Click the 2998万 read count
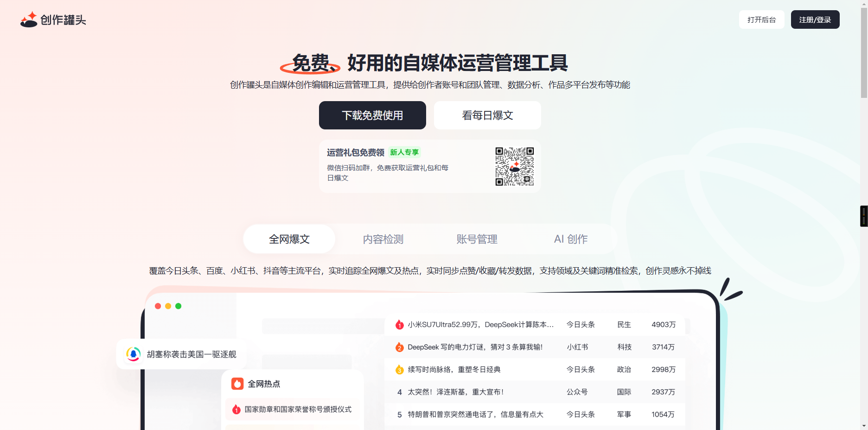The image size is (868, 430). coord(664,370)
